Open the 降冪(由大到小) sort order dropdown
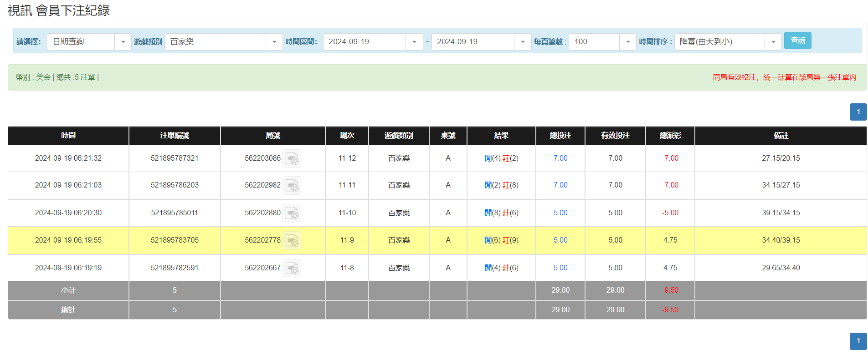Screen dimensions: 868x355 coord(773,42)
